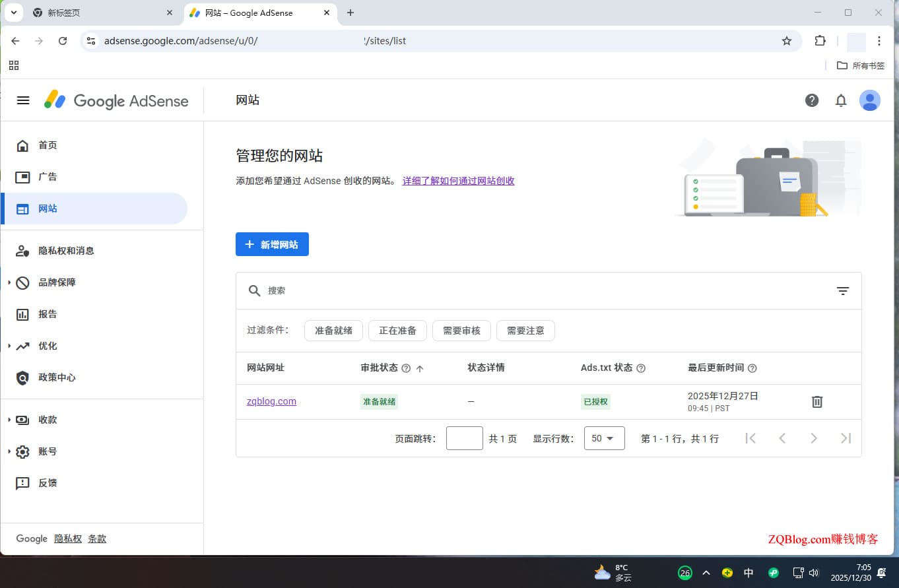This screenshot has height=588, width=899.
Task: Click help icon next to Ads.txt 状态
Action: point(640,368)
